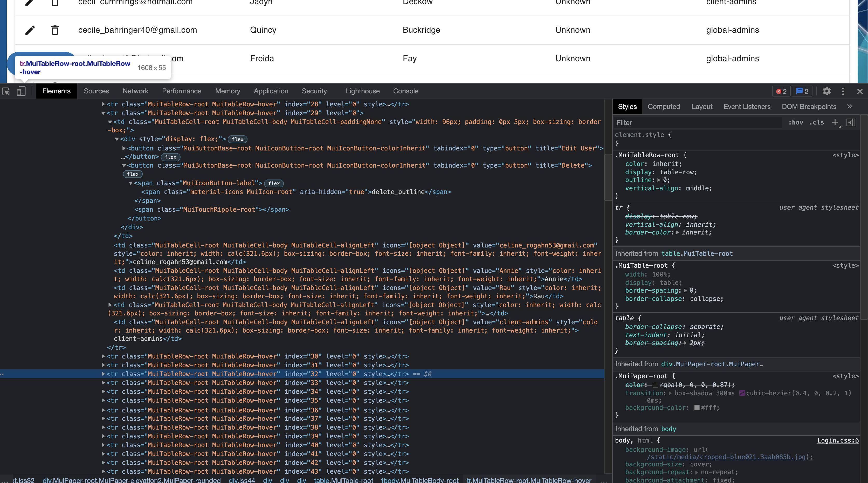Click the styles Filter input field

[698, 123]
